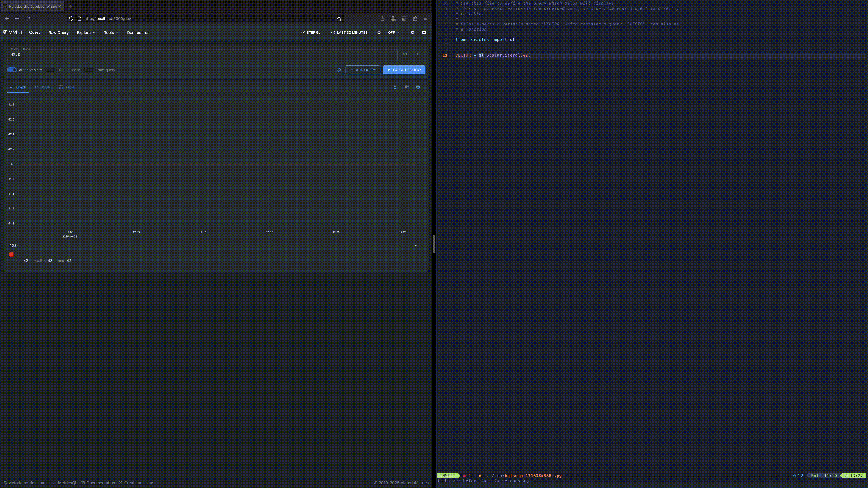Switch to the JSON tab
This screenshot has width=868, height=488.
click(x=42, y=87)
